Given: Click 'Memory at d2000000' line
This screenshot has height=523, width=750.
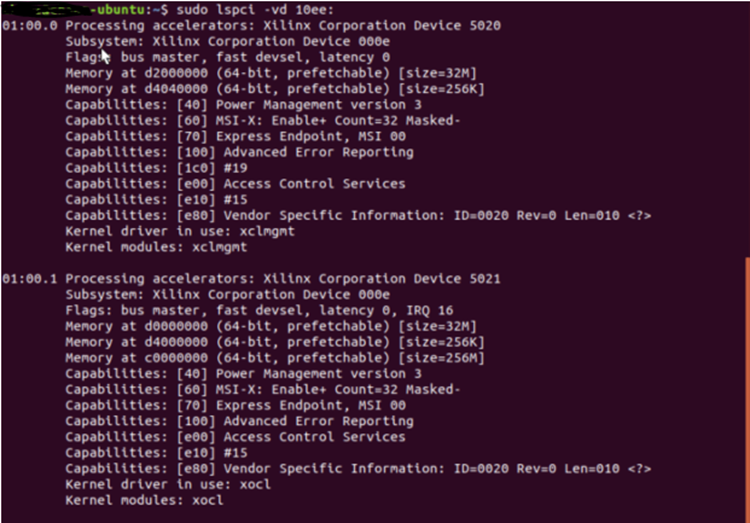Looking at the screenshot, I should coord(271,73).
